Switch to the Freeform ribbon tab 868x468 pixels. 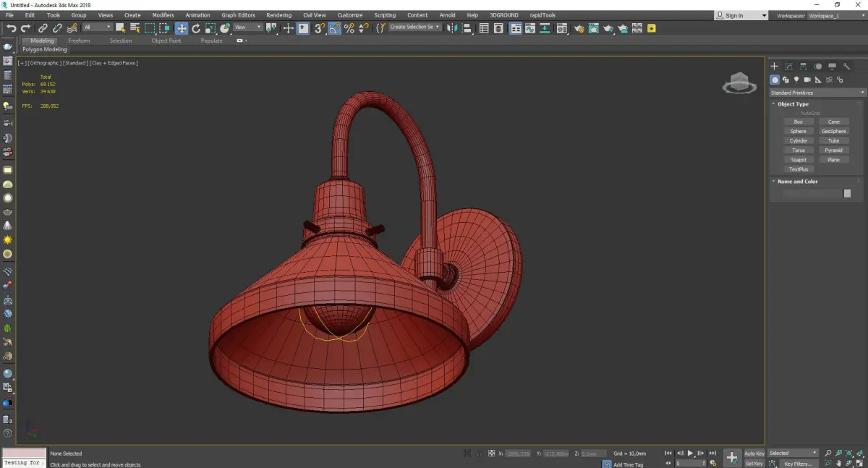tap(79, 41)
